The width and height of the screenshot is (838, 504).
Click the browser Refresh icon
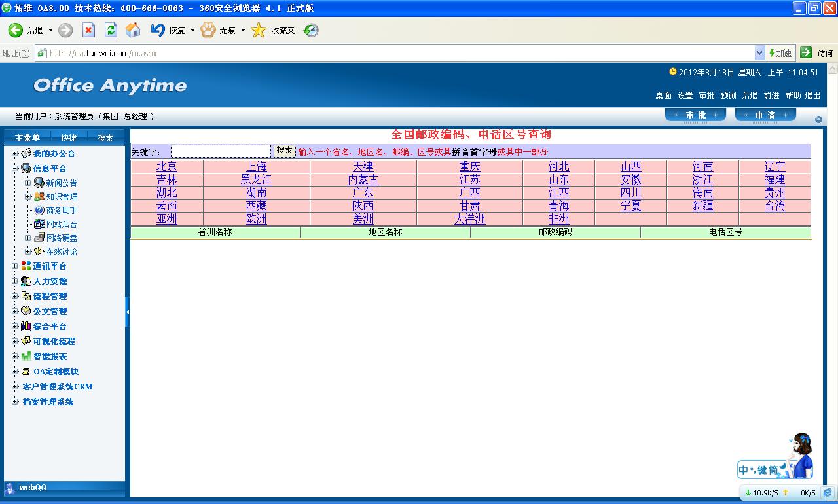tap(111, 30)
